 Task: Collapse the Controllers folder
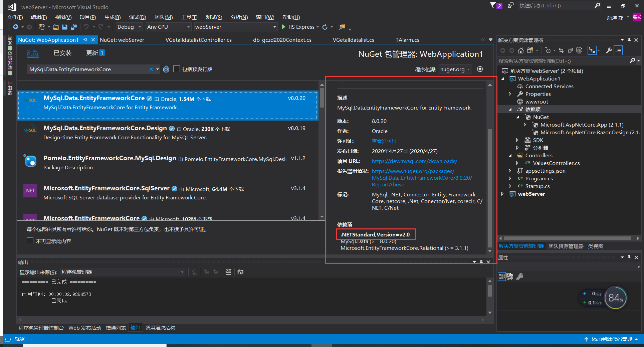[510, 156]
